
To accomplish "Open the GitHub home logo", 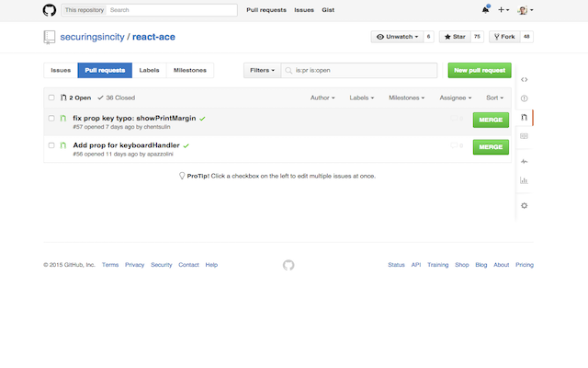I will coord(49,10).
